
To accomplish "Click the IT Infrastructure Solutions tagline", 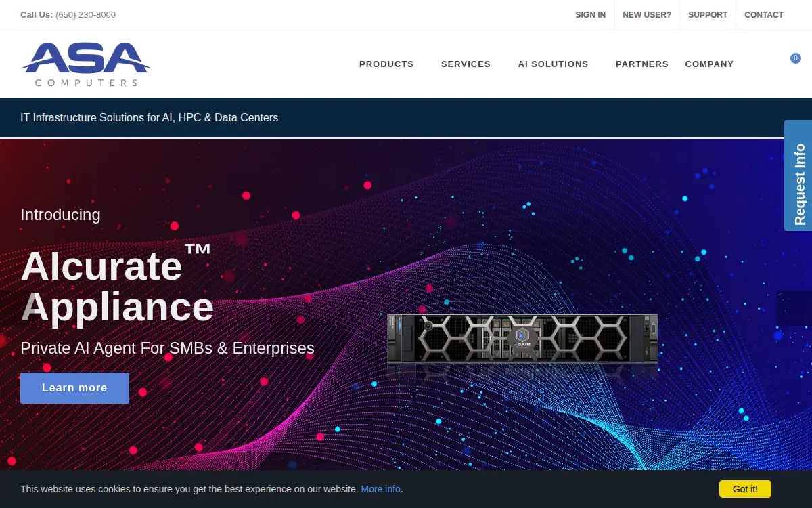I will 150,117.
